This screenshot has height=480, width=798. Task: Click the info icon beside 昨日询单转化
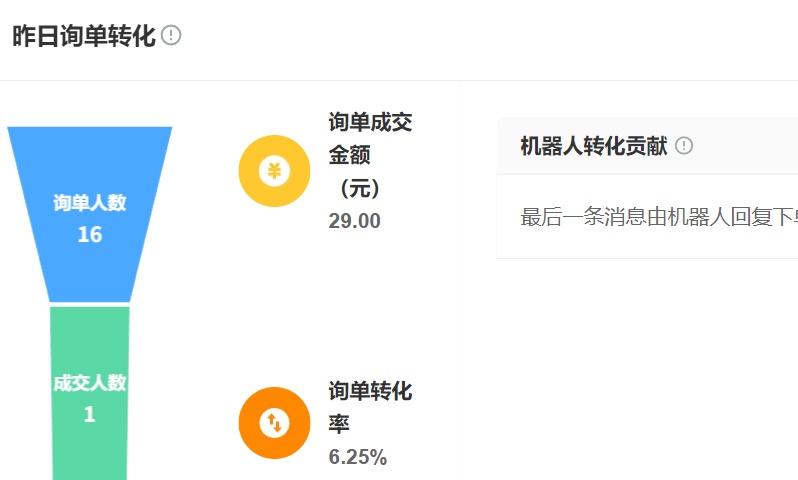click(x=171, y=36)
